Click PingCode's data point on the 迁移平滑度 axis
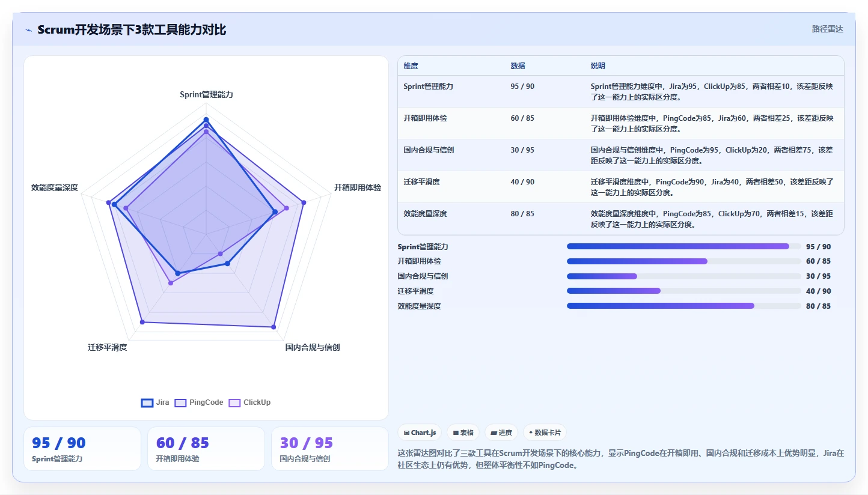Screen dimensions: 868x495 click(x=142, y=323)
